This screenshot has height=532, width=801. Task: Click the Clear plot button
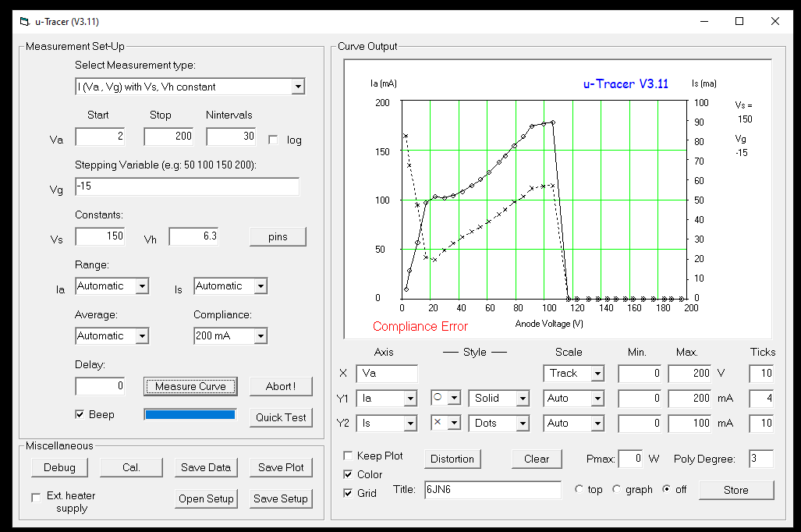(x=537, y=459)
